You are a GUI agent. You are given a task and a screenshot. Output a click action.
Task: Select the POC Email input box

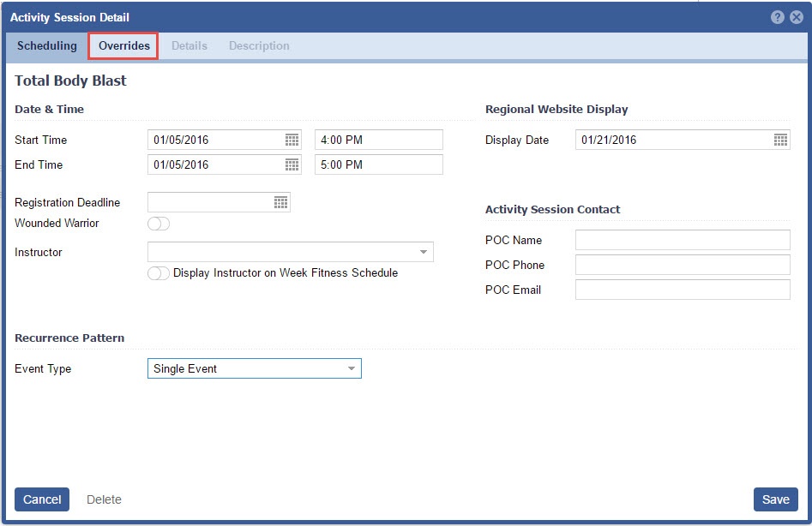(682, 290)
